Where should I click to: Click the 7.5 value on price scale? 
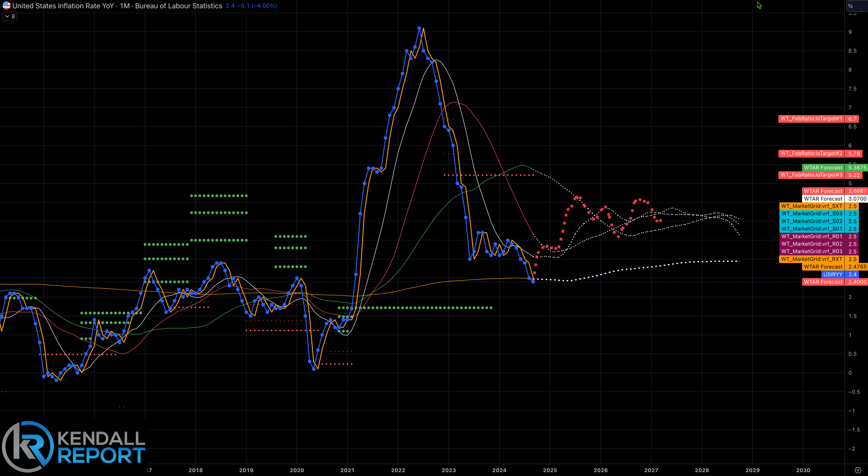[852, 89]
